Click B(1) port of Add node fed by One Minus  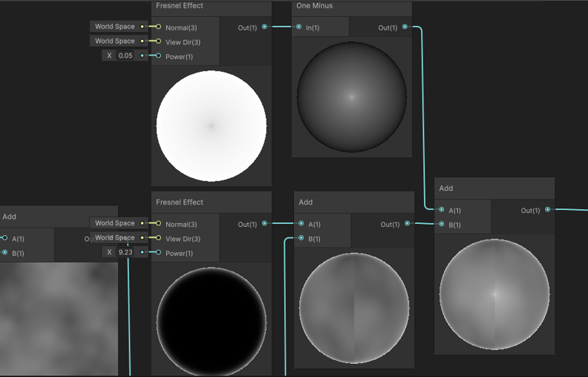tap(441, 225)
